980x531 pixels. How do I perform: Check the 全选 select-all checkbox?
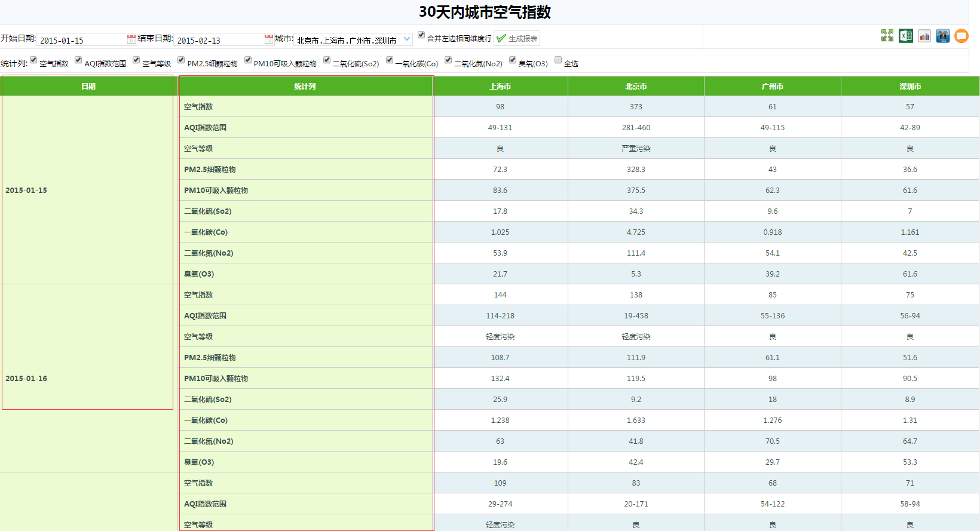[x=558, y=60]
